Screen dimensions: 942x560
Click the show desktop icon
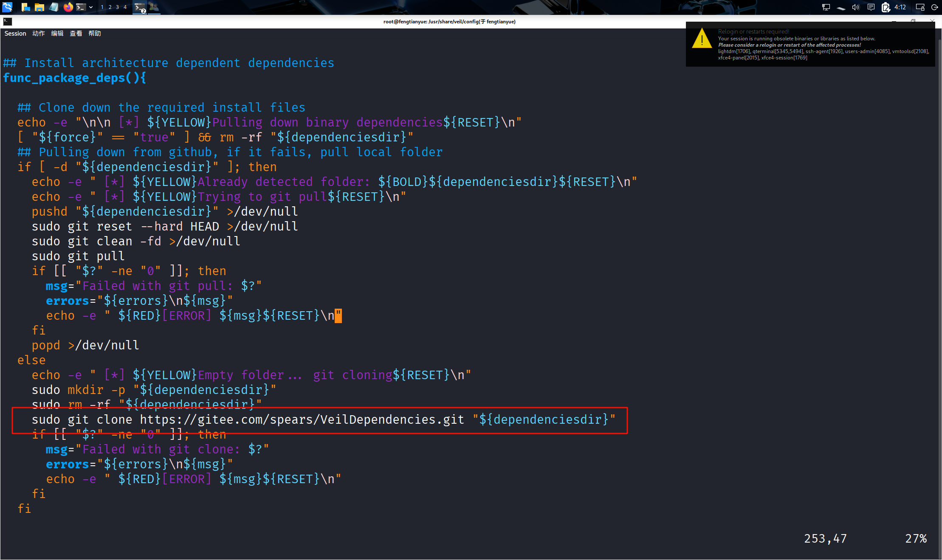[25, 7]
